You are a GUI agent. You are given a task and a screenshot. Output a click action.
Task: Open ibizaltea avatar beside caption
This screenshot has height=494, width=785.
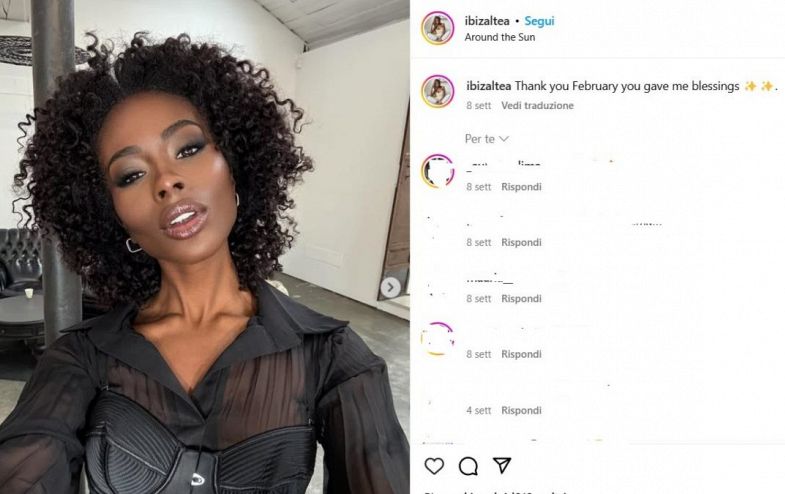[x=438, y=92]
